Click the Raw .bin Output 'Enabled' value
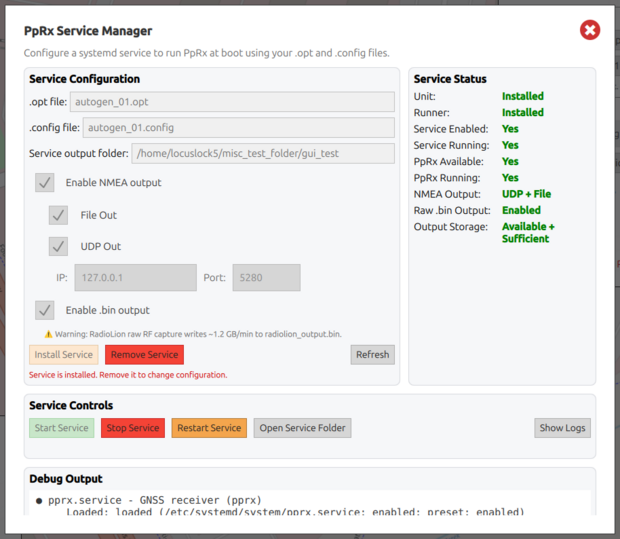 pyautogui.click(x=522, y=210)
